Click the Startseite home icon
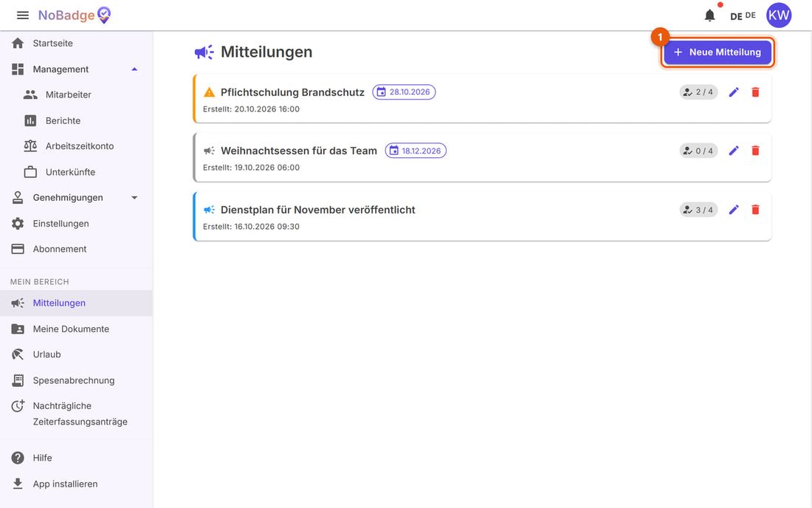The height and width of the screenshot is (508, 812). [x=18, y=44]
